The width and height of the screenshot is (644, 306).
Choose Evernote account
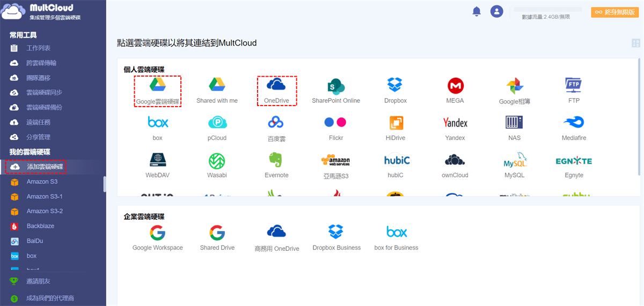click(276, 166)
